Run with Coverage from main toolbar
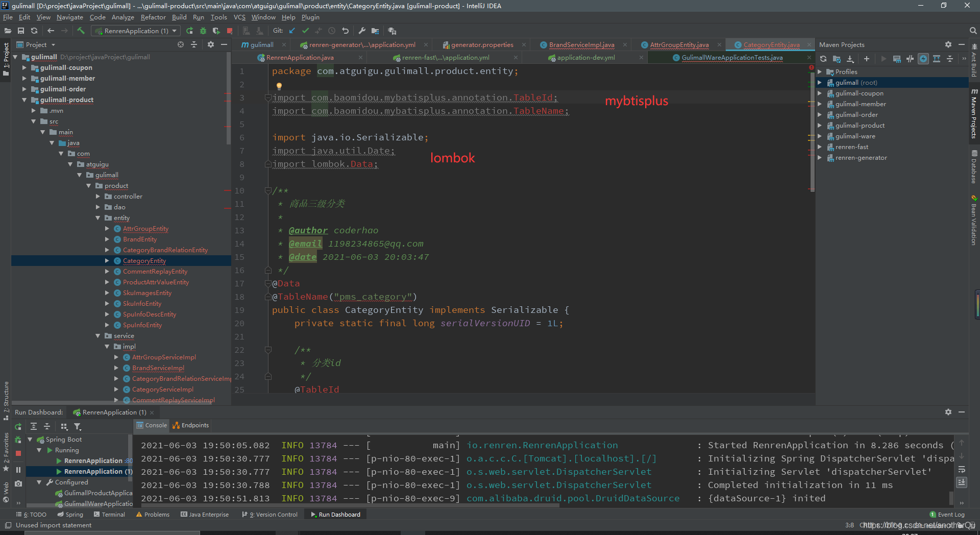The height and width of the screenshot is (535, 980). pos(216,31)
